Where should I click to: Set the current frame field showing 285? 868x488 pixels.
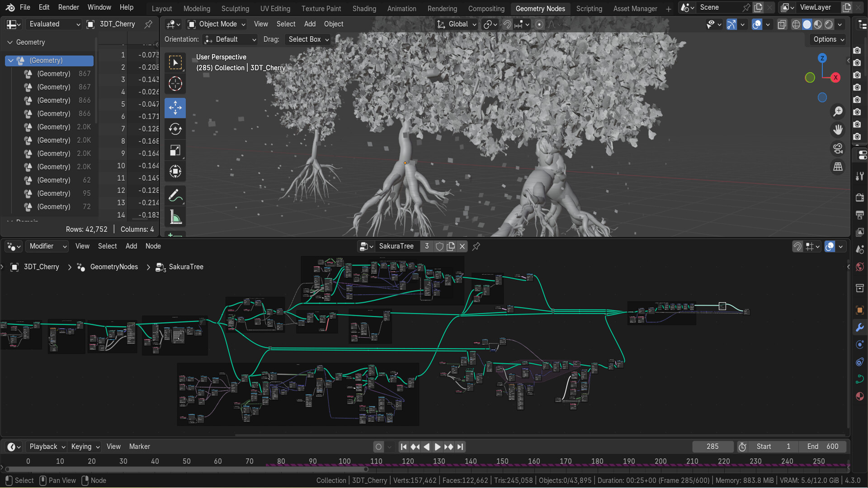coord(712,446)
